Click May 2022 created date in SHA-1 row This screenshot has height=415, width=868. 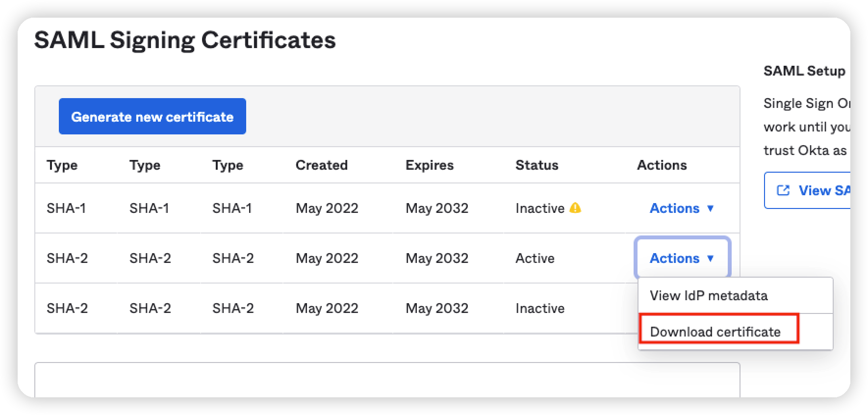point(327,208)
